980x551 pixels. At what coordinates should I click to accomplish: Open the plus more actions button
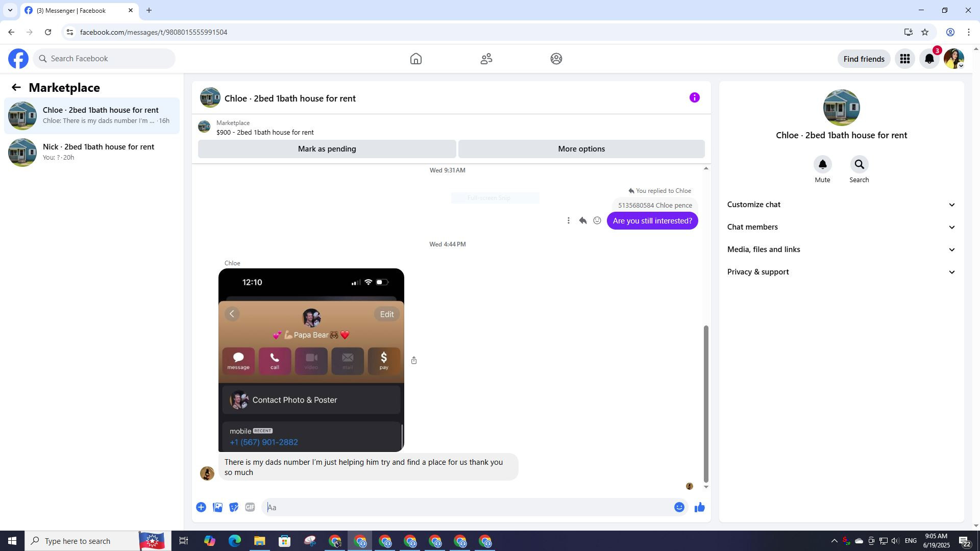tap(201, 507)
